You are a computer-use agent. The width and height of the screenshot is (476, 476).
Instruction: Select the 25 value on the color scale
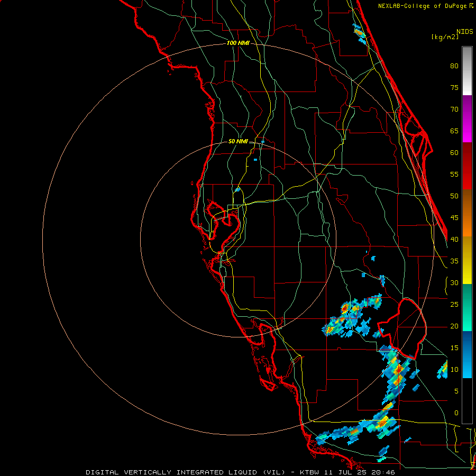(x=454, y=305)
